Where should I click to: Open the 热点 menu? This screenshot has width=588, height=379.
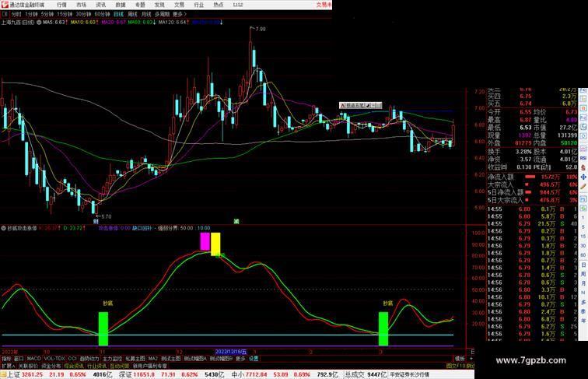coord(219,5)
